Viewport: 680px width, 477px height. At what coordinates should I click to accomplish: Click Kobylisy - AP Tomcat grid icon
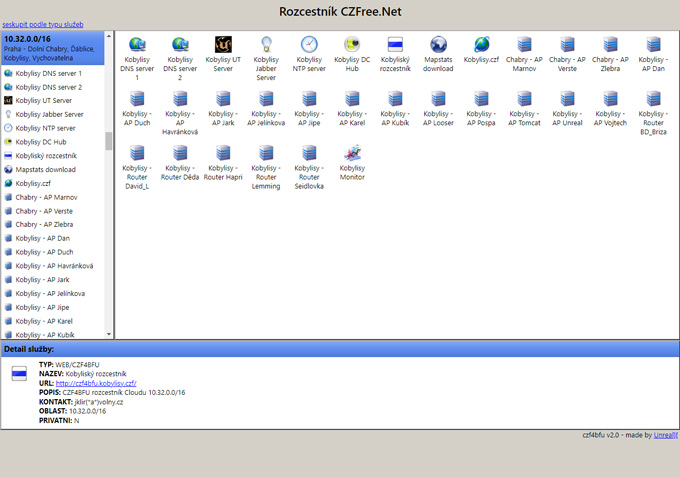coord(524,98)
